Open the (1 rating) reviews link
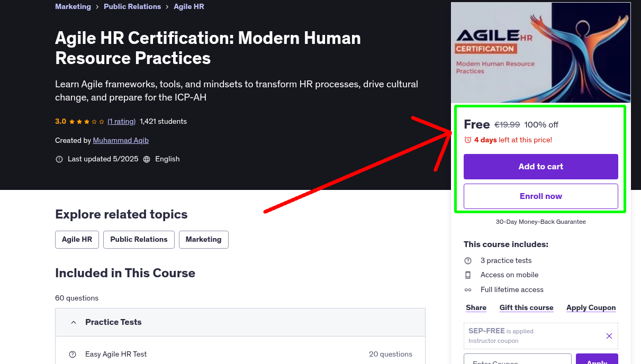 (x=122, y=121)
